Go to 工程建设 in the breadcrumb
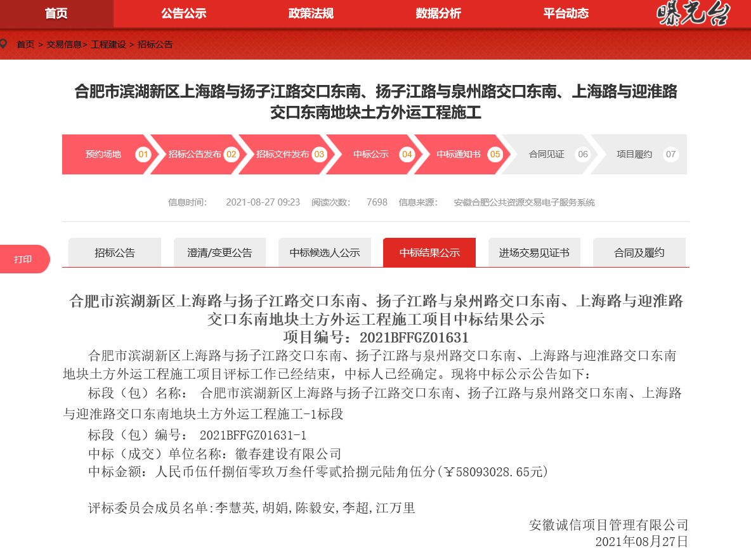The height and width of the screenshot is (560, 751). pyautogui.click(x=108, y=44)
